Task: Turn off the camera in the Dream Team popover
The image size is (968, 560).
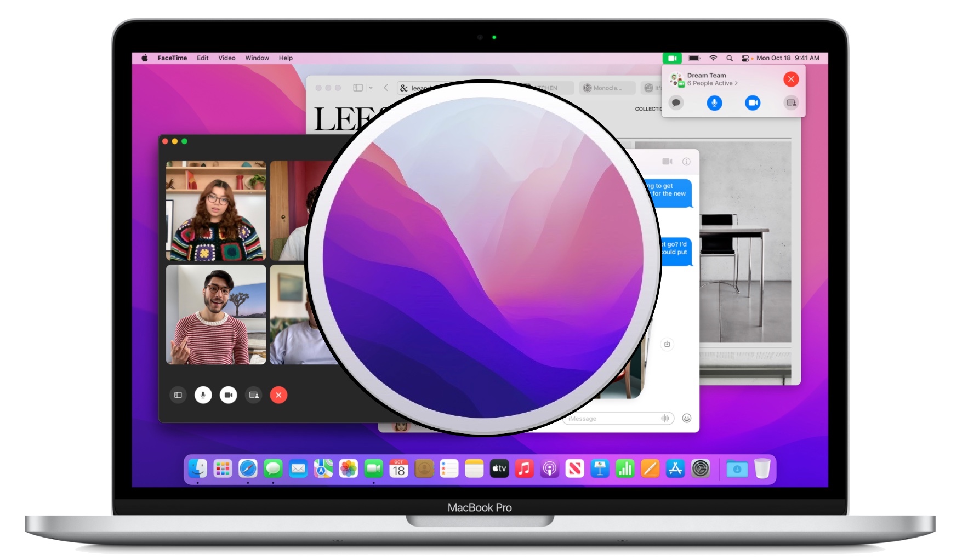Action: tap(753, 103)
